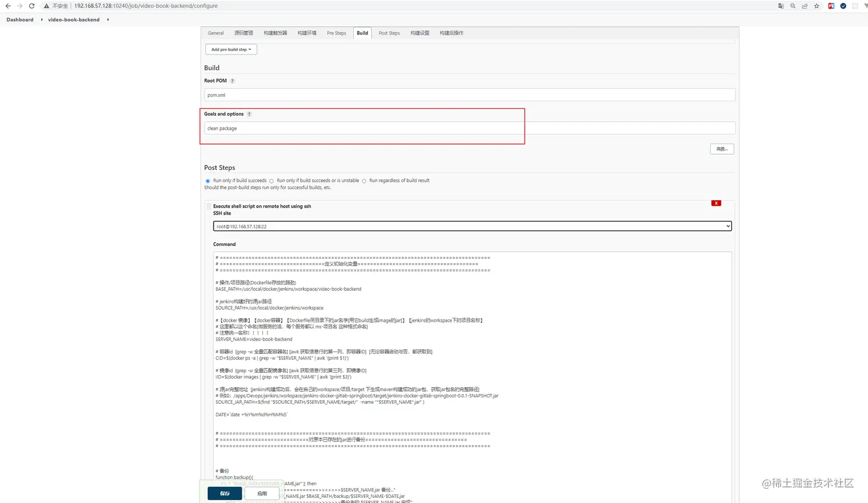Click the browser address bar URL

coord(146,6)
